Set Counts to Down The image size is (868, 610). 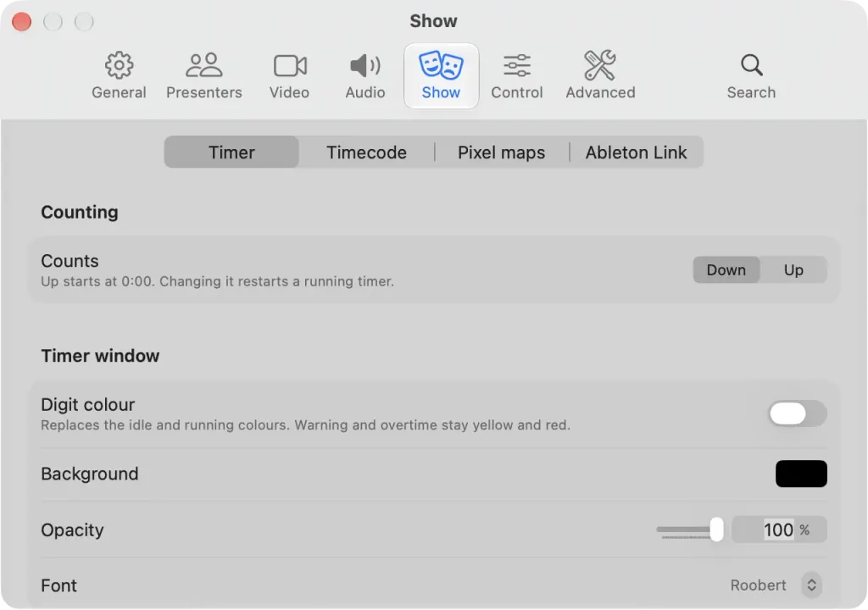(726, 270)
